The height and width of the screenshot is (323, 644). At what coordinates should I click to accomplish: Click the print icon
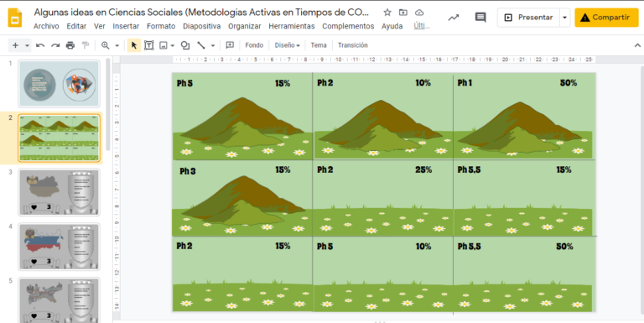coord(70,45)
